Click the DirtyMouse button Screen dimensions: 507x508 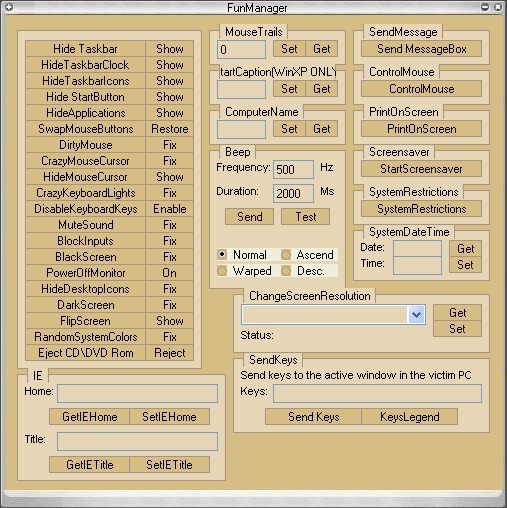click(85, 145)
